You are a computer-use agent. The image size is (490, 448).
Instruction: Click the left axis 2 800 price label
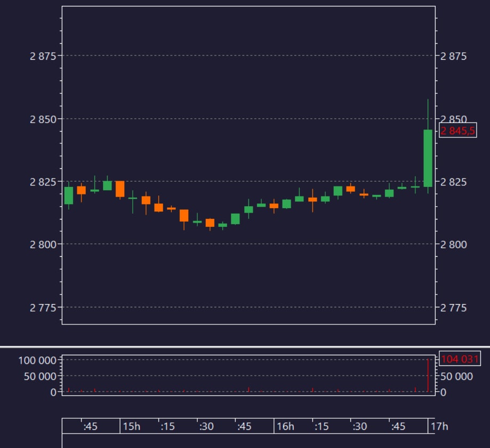(x=43, y=245)
